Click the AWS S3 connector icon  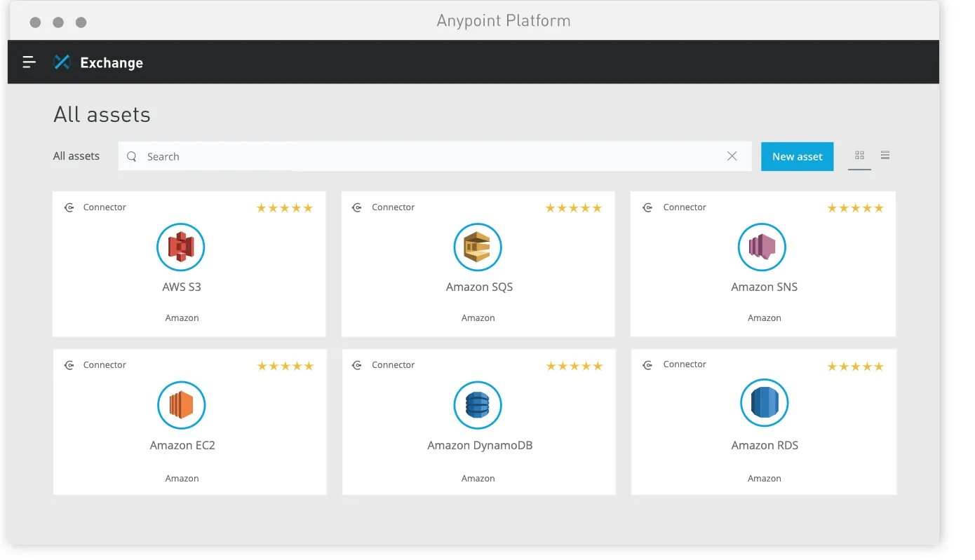pyautogui.click(x=181, y=247)
